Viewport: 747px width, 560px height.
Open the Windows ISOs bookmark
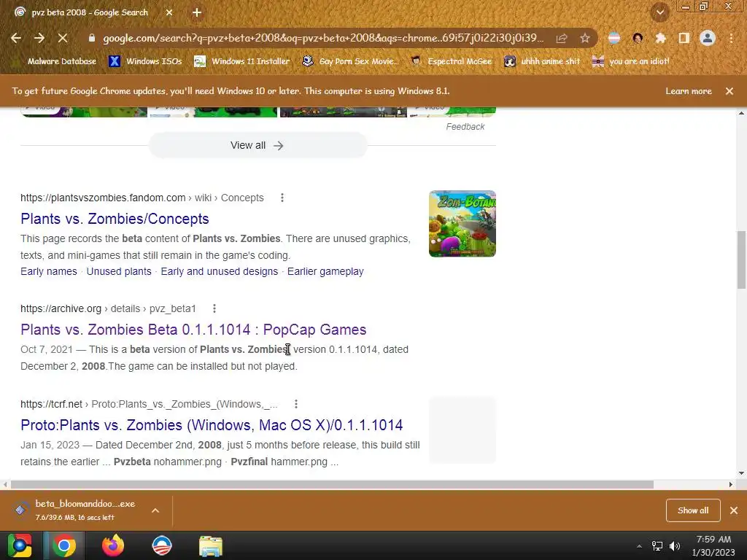tap(145, 61)
